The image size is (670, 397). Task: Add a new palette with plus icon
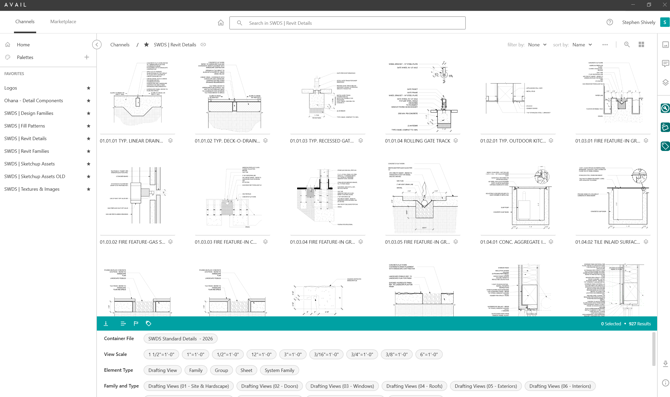click(x=86, y=57)
